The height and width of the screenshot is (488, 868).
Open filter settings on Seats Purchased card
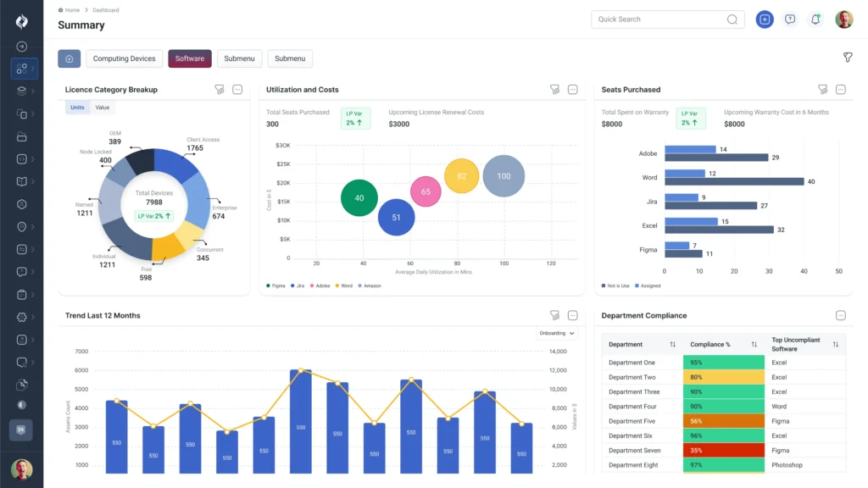[x=822, y=90]
